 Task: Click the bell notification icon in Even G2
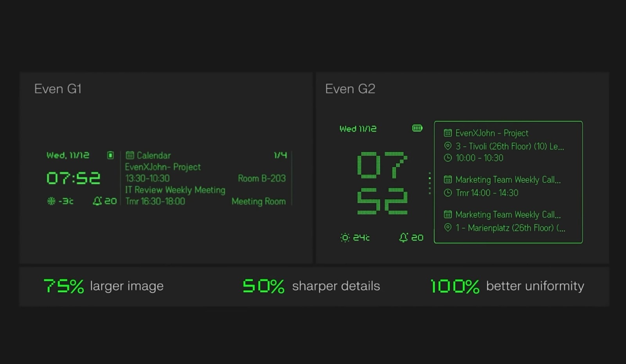click(x=403, y=237)
